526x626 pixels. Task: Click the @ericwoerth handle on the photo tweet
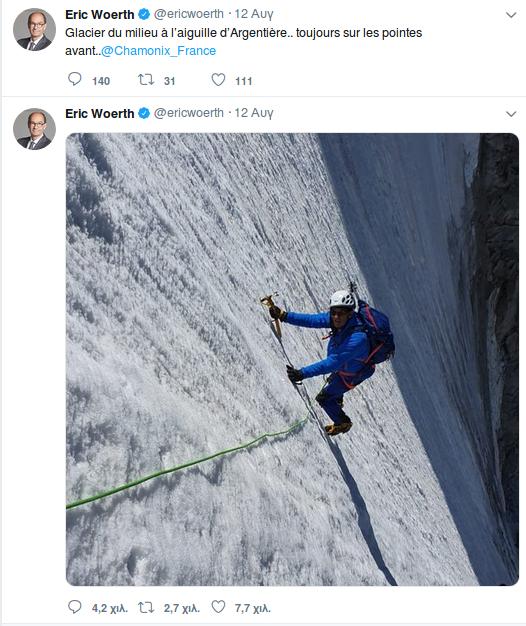click(189, 113)
